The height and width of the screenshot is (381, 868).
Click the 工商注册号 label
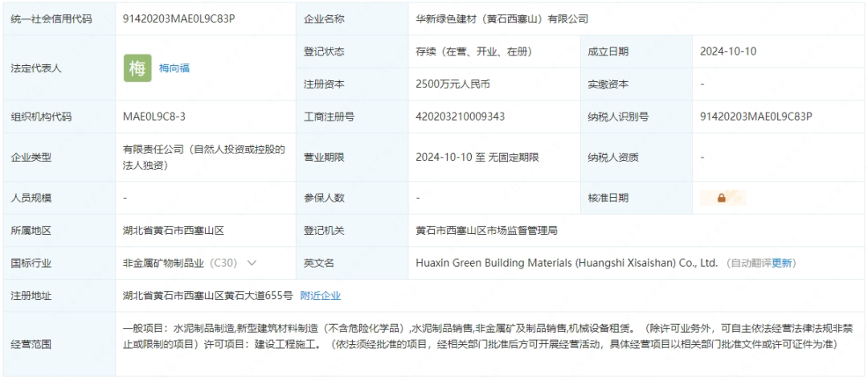[x=329, y=117]
